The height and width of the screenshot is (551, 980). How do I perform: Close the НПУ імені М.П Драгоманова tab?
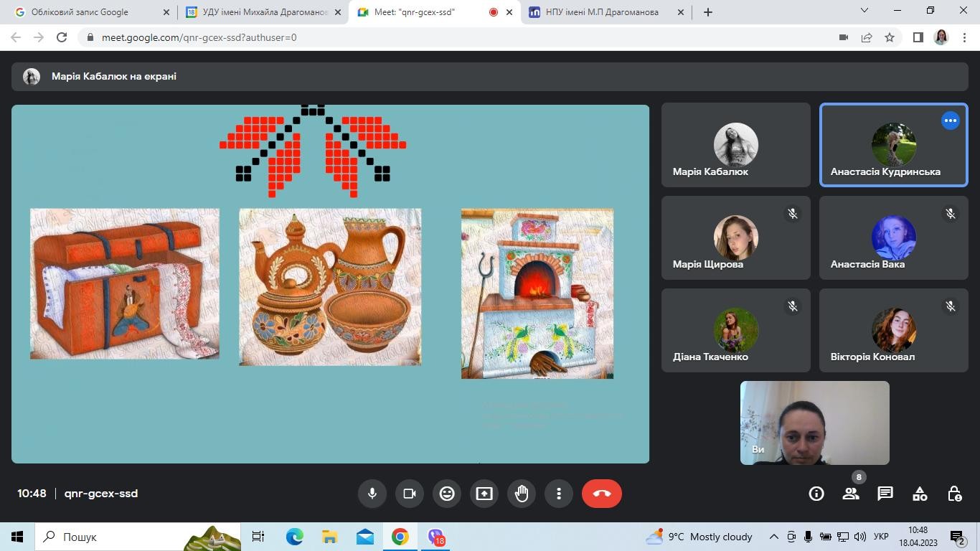click(682, 12)
